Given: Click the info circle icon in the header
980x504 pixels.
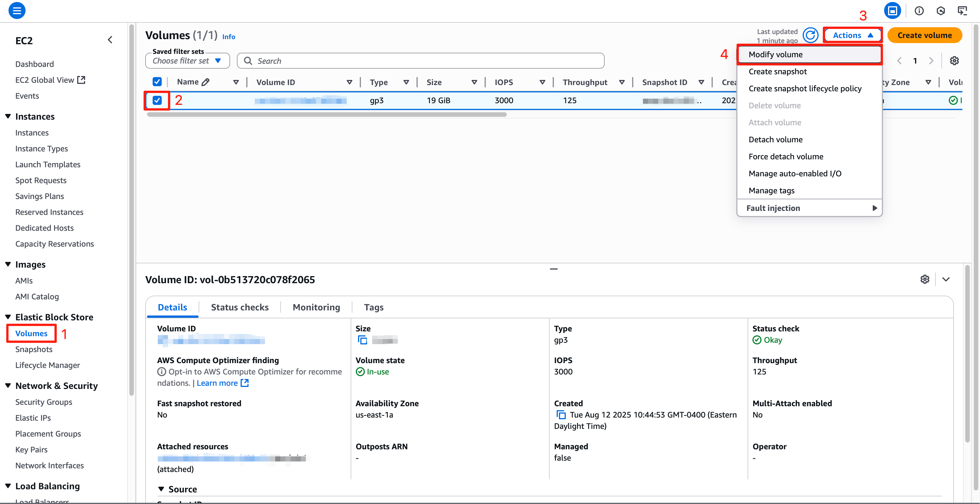Looking at the screenshot, I should pos(919,11).
